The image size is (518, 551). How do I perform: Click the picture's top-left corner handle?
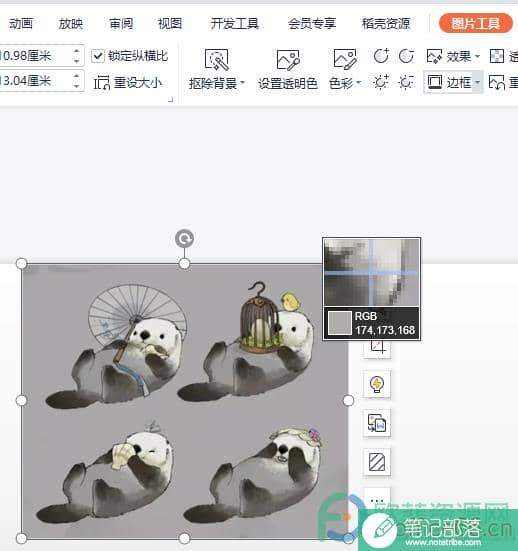coord(21,263)
